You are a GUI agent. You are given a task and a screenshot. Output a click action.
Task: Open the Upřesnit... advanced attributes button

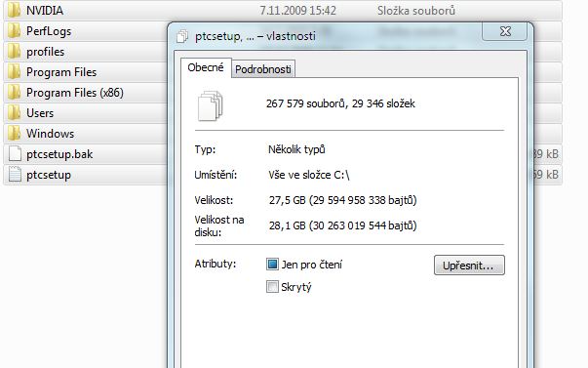click(x=469, y=266)
